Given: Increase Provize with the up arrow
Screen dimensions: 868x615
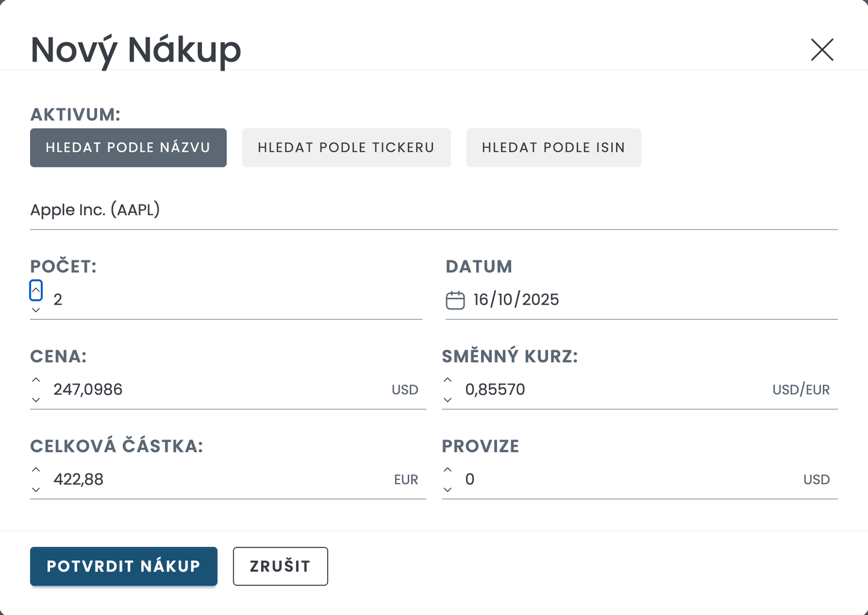Looking at the screenshot, I should pyautogui.click(x=447, y=470).
